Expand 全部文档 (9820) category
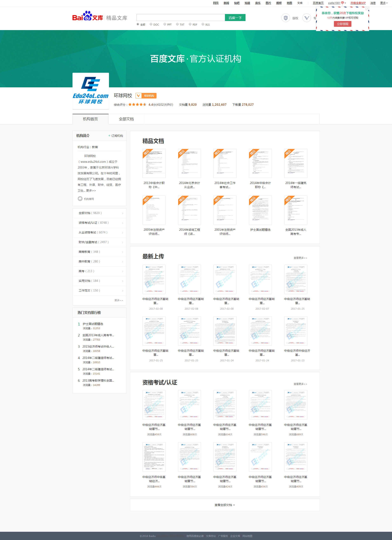 click(x=99, y=213)
